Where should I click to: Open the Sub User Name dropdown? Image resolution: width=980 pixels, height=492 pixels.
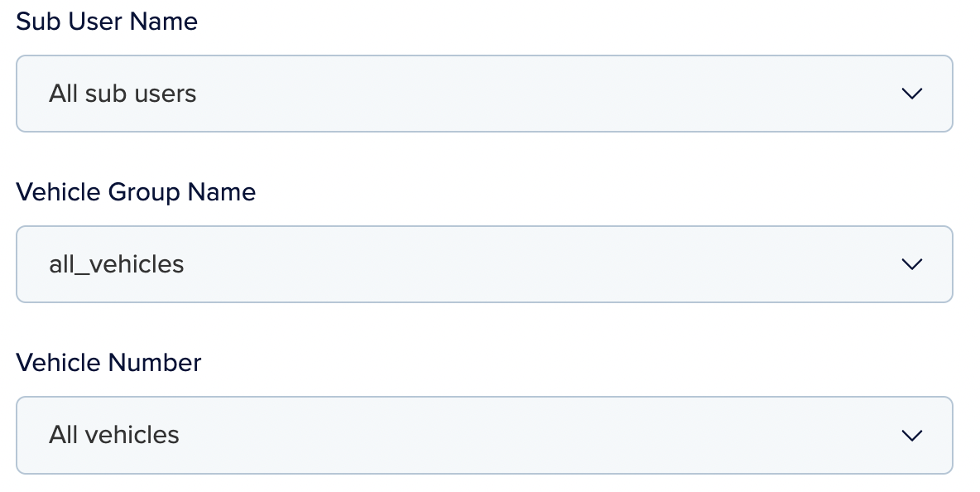point(484,94)
